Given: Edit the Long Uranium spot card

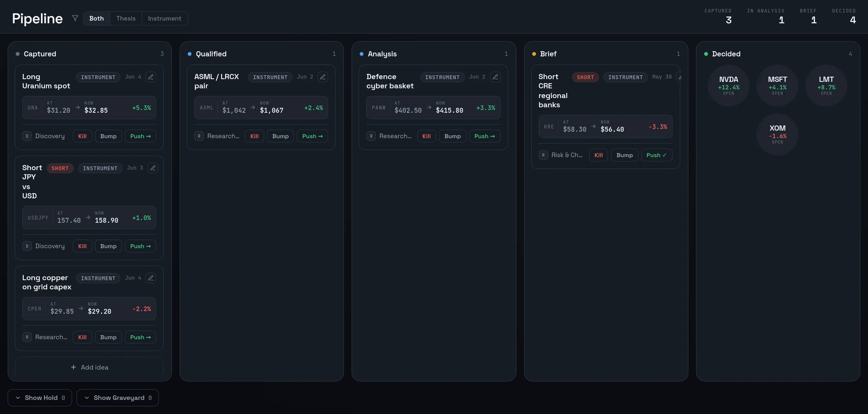Looking at the screenshot, I should tap(151, 77).
